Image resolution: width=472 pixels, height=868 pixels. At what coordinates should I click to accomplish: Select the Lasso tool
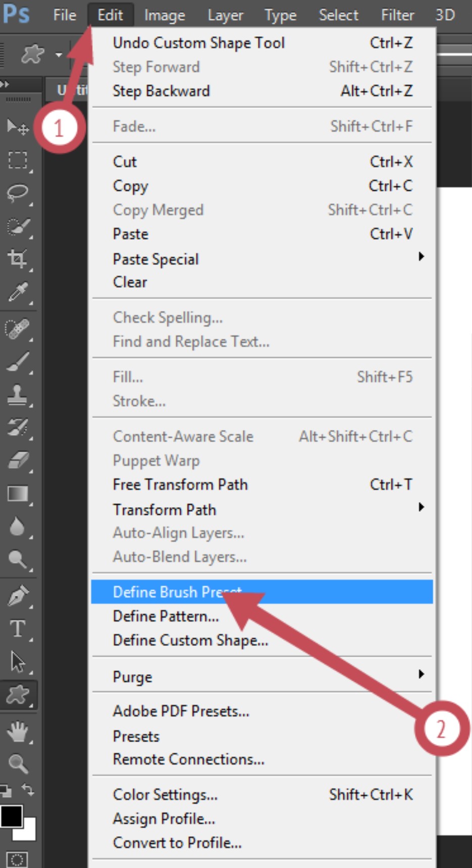tap(18, 194)
